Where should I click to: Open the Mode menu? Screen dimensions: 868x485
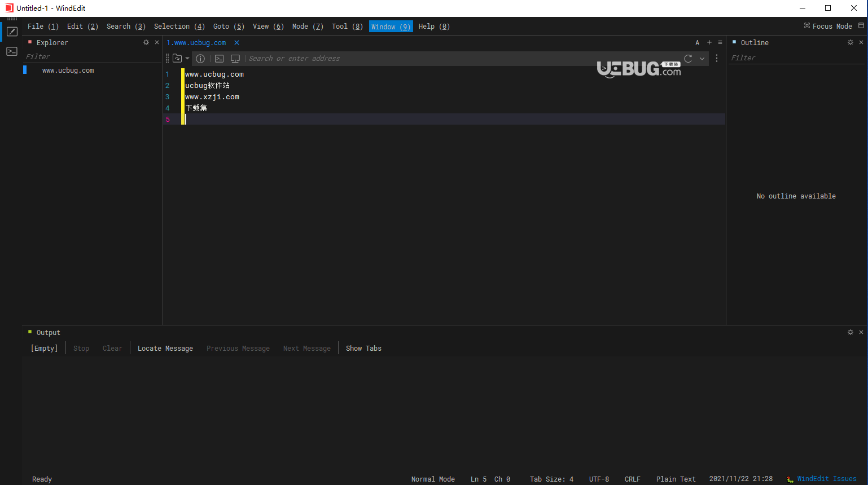[x=308, y=27]
